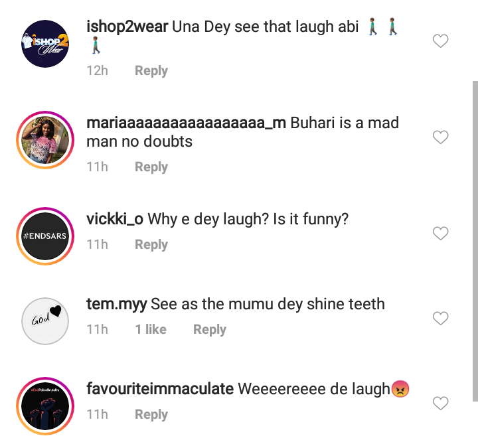Like tem.myy's comment via heart icon
Screen dimensions: 478x448
point(440,319)
